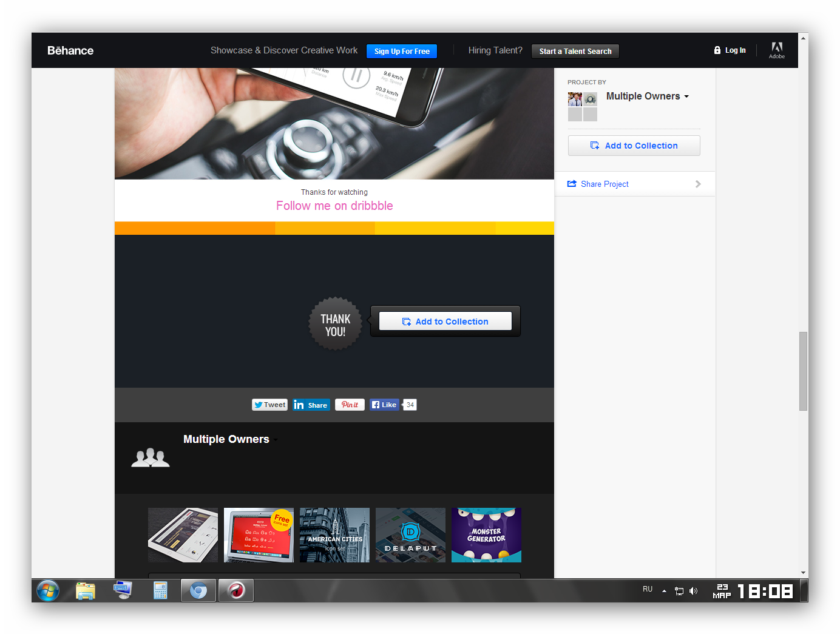
Task: Click the Facebook like count 34
Action: pyautogui.click(x=410, y=405)
